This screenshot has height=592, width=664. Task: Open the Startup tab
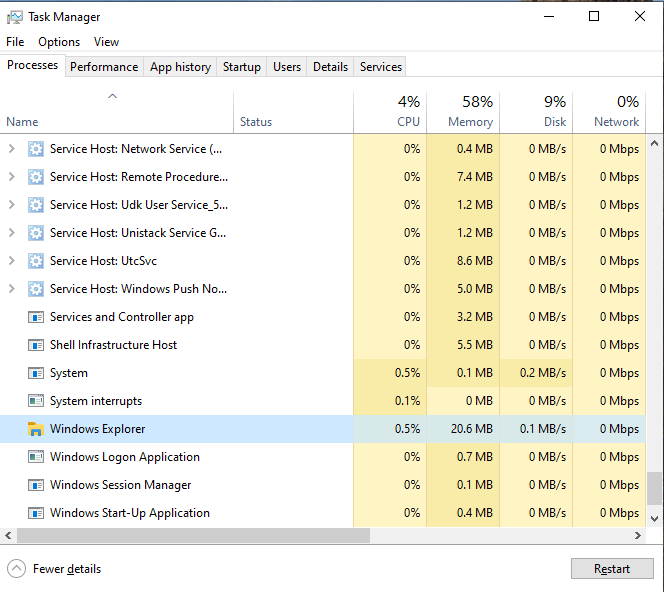[242, 67]
